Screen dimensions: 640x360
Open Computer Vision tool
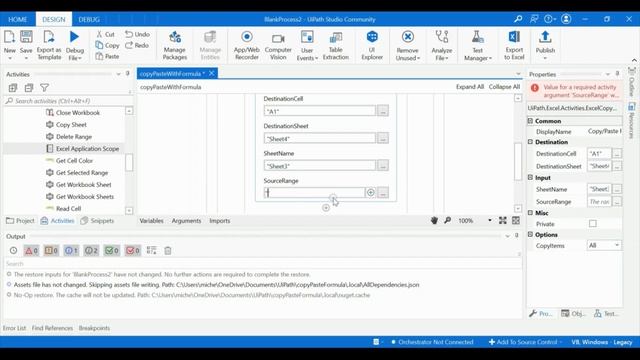[278, 44]
